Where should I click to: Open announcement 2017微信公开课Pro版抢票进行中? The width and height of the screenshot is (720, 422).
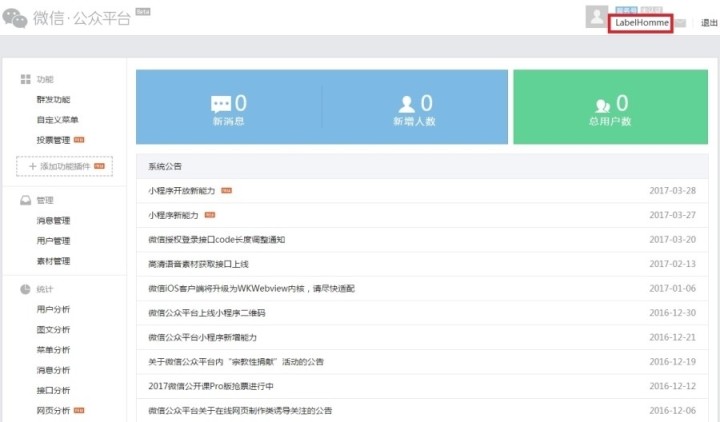pyautogui.click(x=211, y=386)
